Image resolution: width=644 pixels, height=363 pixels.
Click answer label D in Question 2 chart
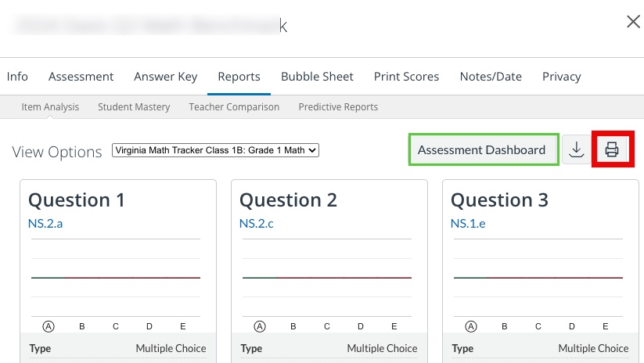361,326
